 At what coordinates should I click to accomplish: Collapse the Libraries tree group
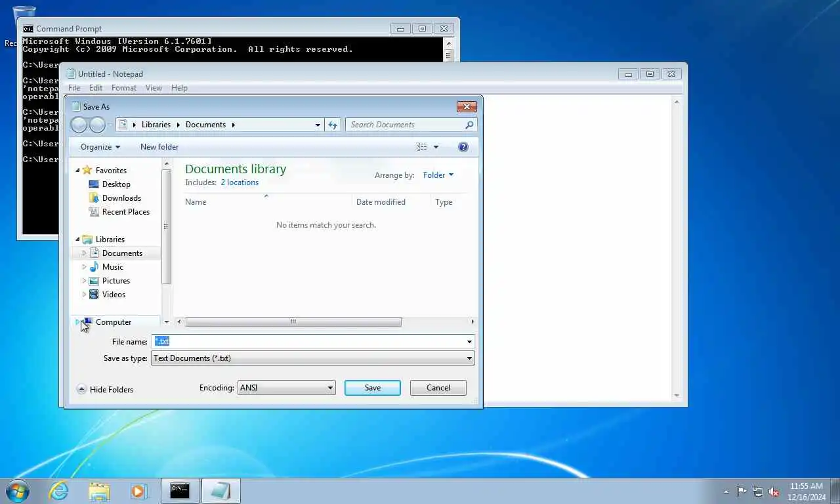tap(77, 240)
